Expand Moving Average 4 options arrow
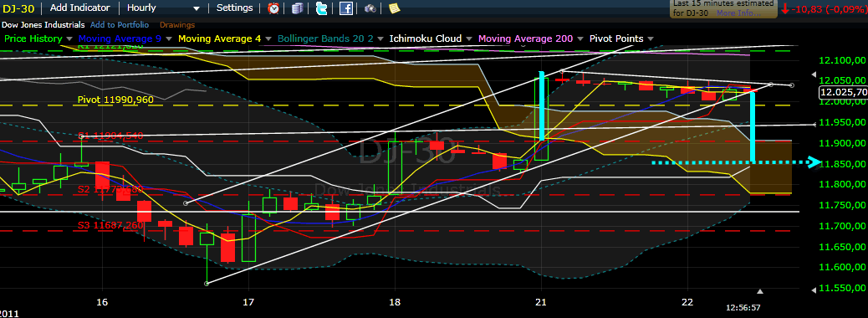Image resolution: width=868 pixels, height=318 pixels. point(268,38)
